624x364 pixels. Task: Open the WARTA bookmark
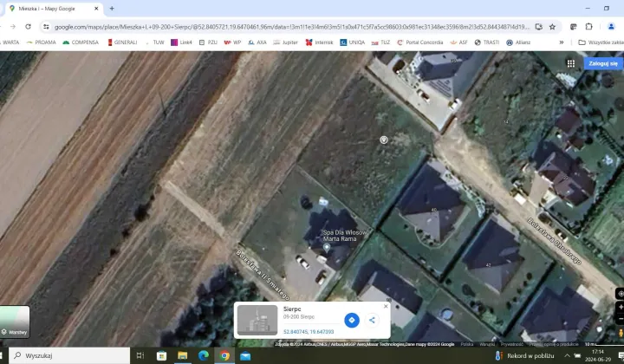click(x=10, y=42)
